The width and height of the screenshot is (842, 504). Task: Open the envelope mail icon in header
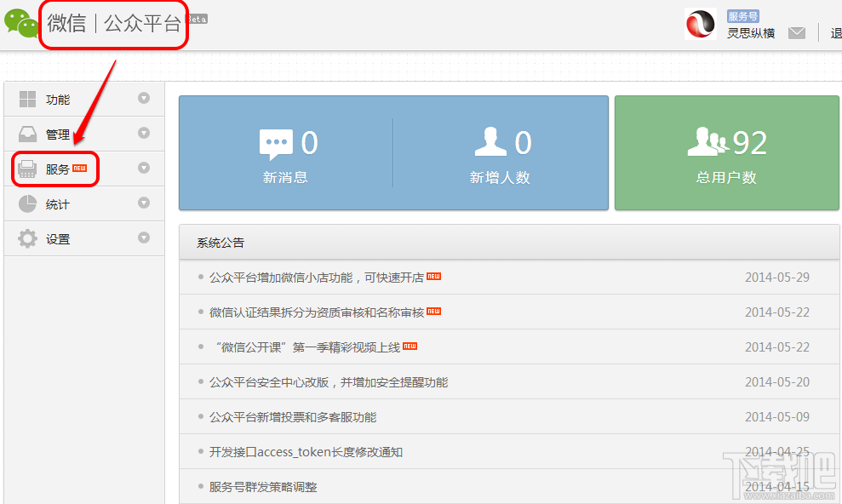click(x=796, y=33)
